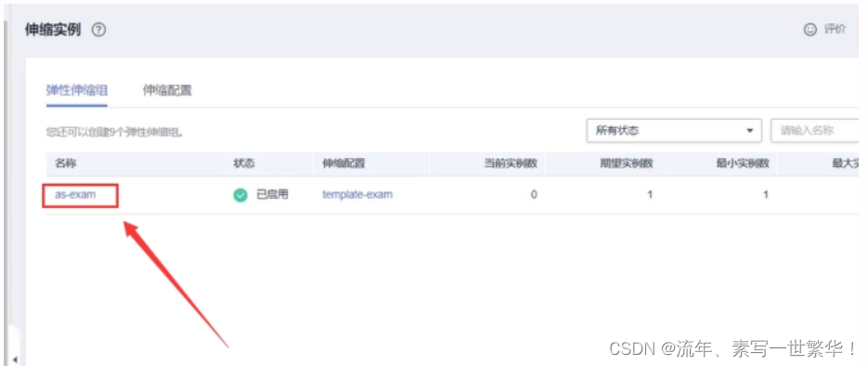Switch to the 弹性伸缩组 tab
The width and height of the screenshot is (868, 366).
76,90
